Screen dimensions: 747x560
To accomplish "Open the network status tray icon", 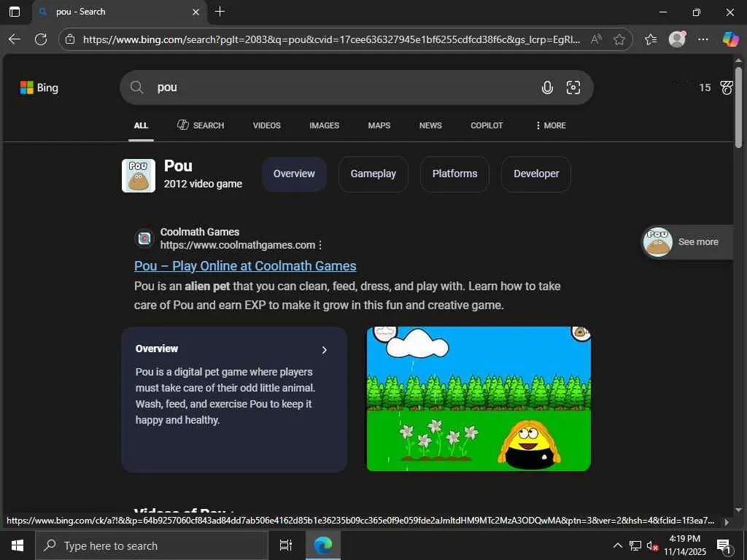I will point(635,545).
